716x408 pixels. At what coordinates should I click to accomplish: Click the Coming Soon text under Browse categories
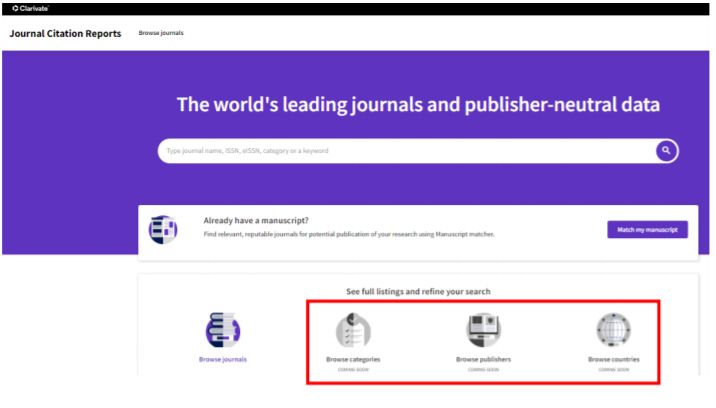point(353,369)
